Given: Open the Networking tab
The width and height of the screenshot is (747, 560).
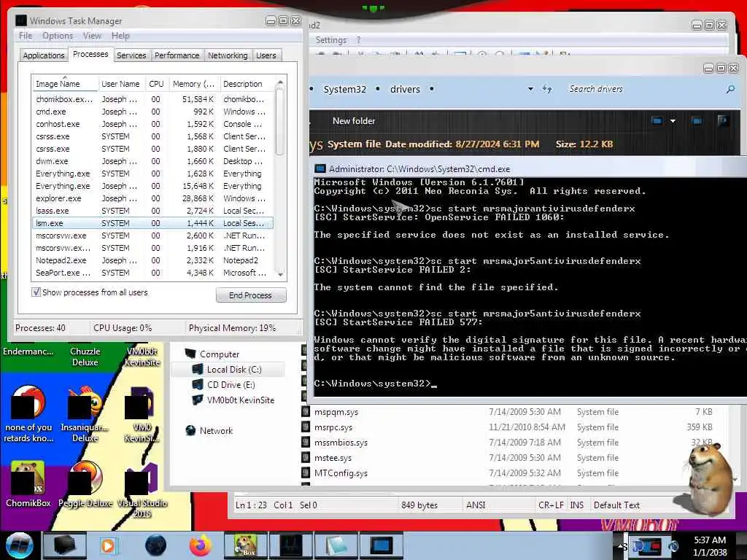Looking at the screenshot, I should [x=228, y=55].
